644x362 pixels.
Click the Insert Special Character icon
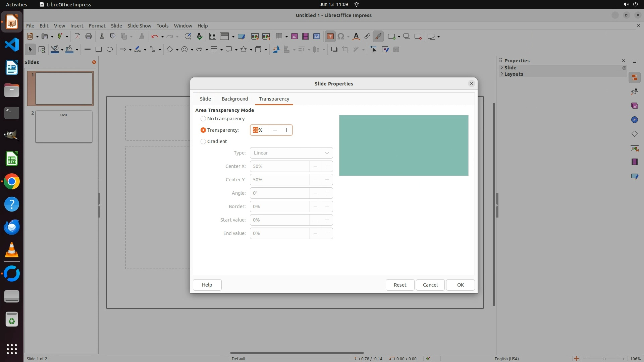point(341,37)
